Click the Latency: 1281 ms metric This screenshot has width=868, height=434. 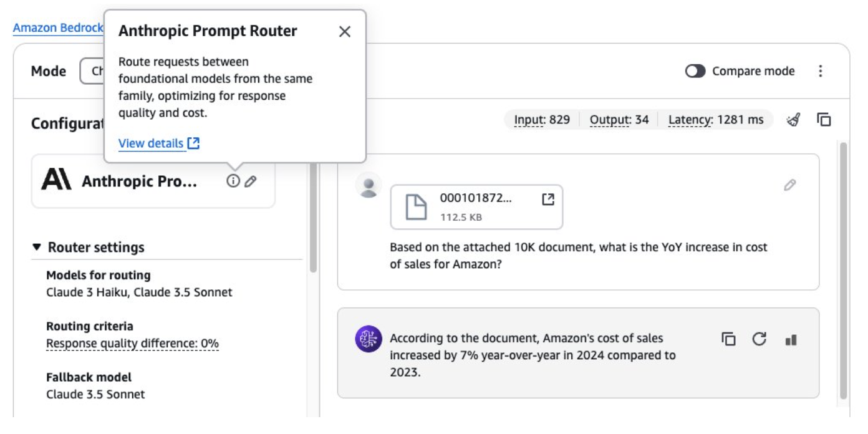tap(715, 120)
